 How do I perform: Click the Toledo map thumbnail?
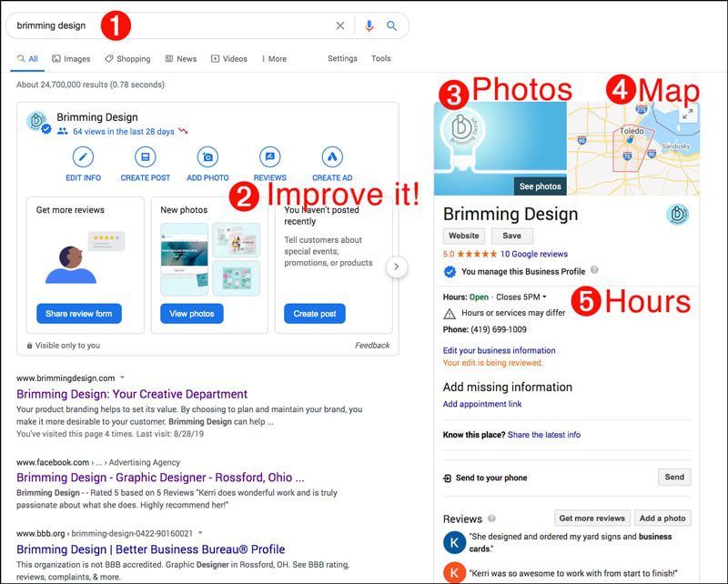633,148
